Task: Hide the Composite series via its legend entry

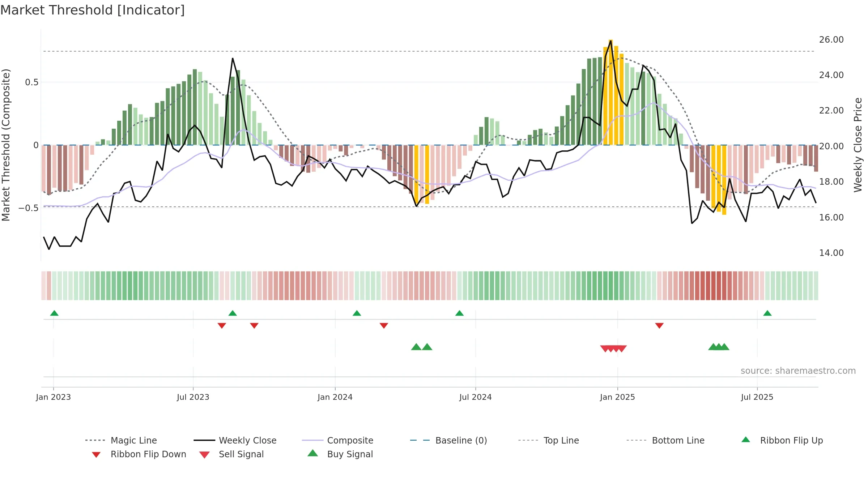Action: click(x=338, y=440)
